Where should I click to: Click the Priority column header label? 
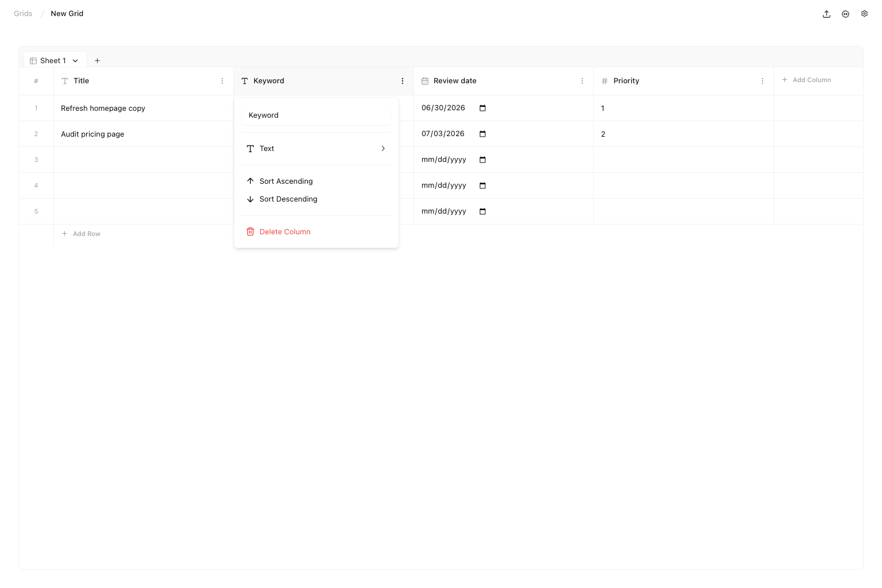tap(626, 81)
